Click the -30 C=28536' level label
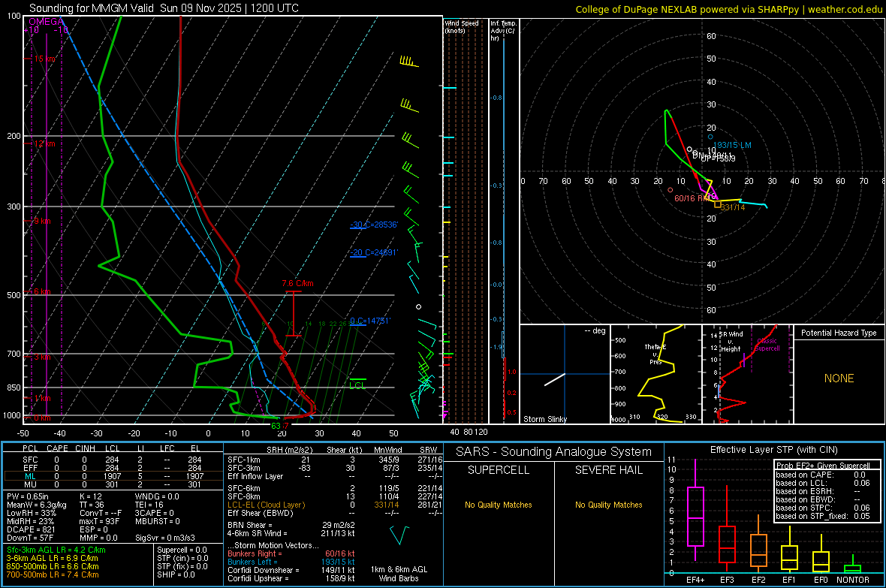The height and width of the screenshot is (588, 886). [374, 225]
